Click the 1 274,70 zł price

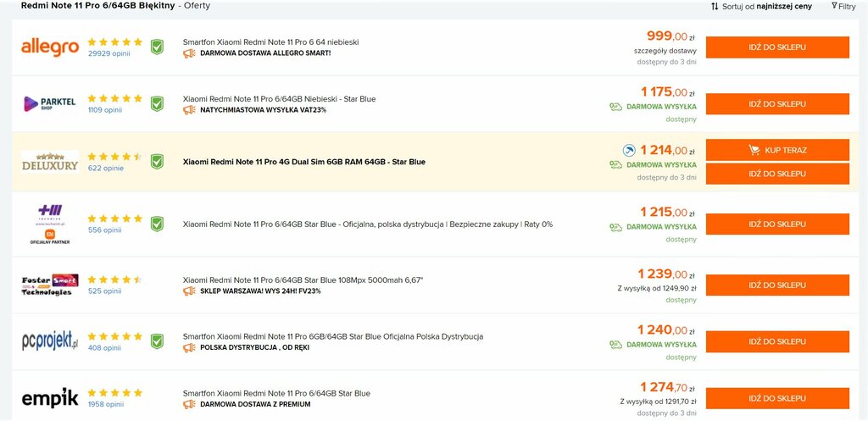point(668,387)
